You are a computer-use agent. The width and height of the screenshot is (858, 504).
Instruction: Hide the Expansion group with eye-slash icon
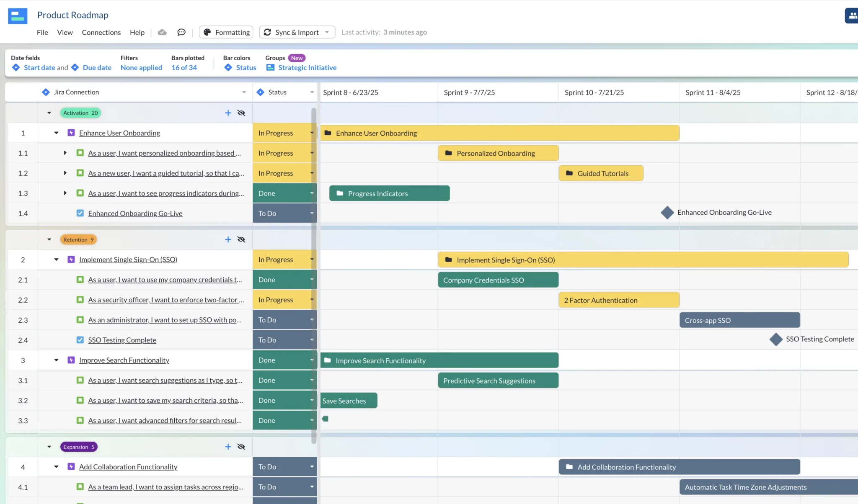tap(241, 447)
